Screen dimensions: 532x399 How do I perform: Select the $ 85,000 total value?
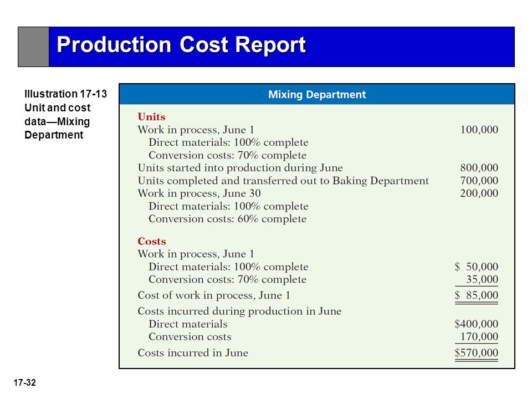tap(477, 295)
